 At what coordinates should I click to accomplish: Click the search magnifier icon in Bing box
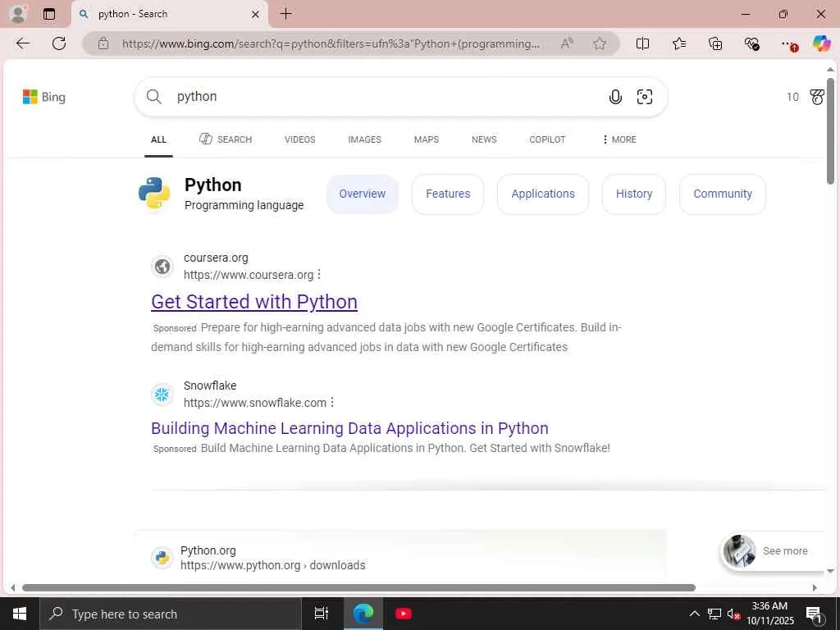coord(153,97)
